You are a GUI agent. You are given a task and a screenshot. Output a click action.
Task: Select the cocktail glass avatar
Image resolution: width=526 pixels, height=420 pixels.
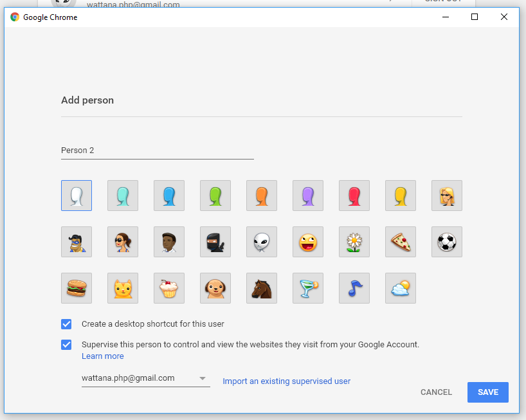click(308, 288)
